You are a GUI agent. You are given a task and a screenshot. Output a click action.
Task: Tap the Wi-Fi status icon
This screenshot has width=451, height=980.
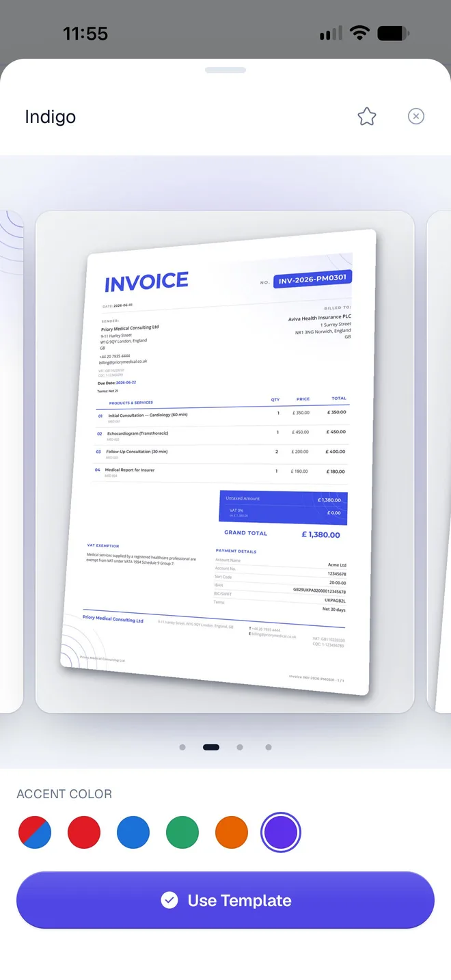pos(359,33)
